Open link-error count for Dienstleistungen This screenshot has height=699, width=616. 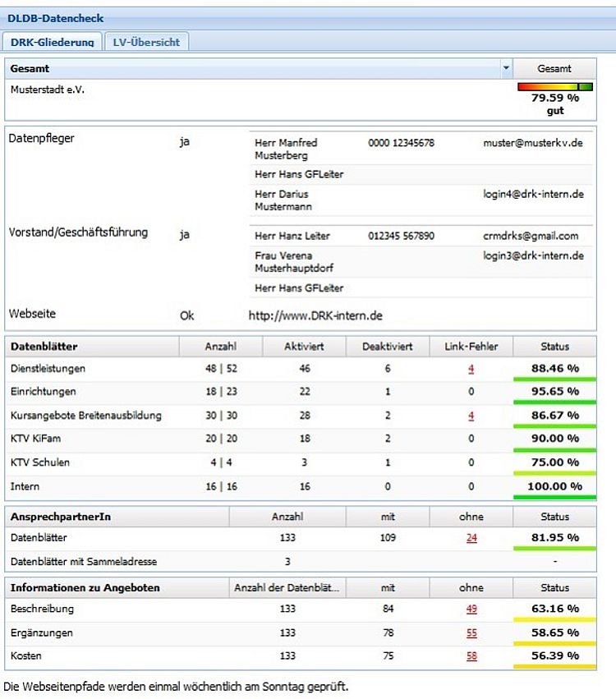(x=471, y=369)
